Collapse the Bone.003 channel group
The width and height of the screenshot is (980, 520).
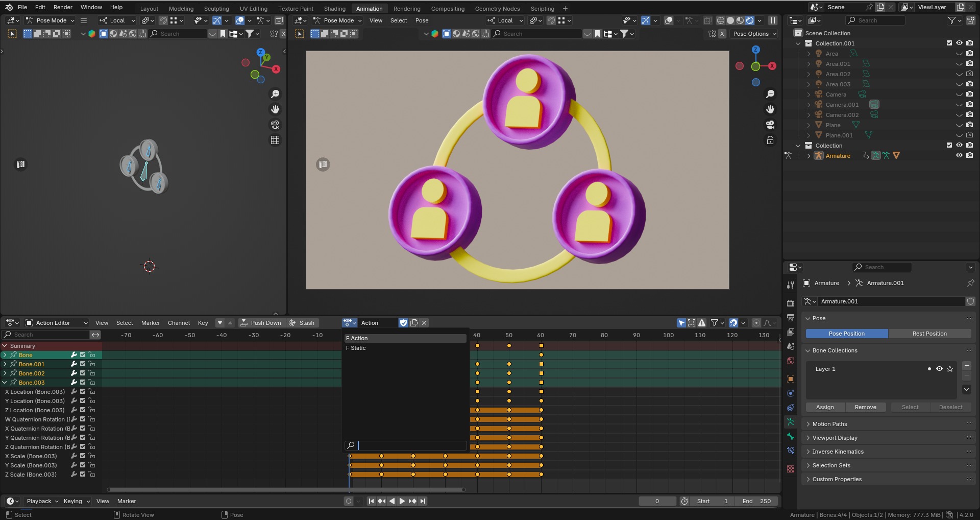(5, 383)
